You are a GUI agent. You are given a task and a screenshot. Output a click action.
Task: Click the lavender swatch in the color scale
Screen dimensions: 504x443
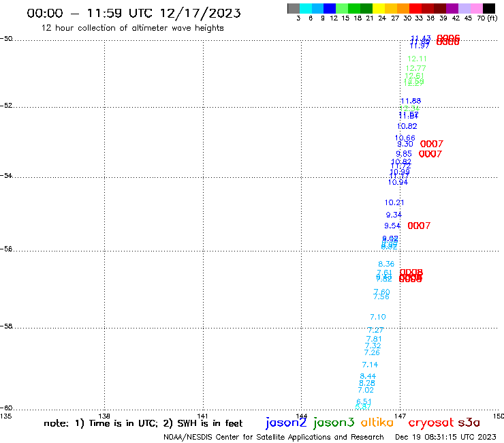(464, 8)
